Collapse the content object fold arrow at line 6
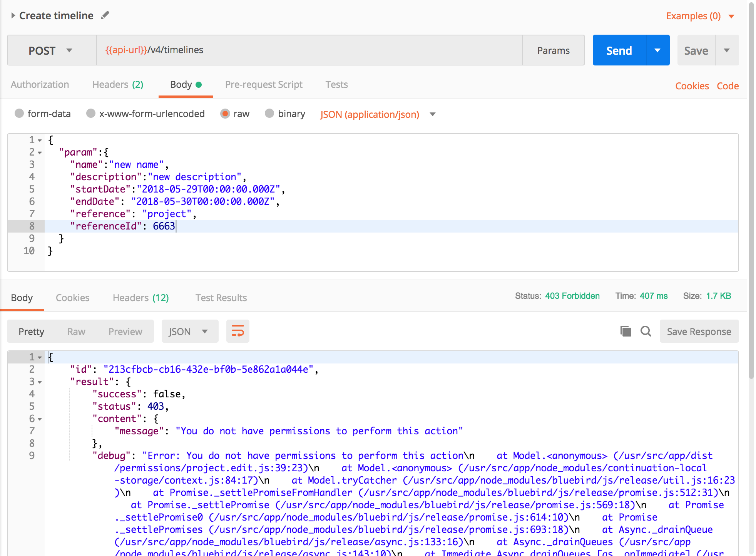 coord(40,419)
